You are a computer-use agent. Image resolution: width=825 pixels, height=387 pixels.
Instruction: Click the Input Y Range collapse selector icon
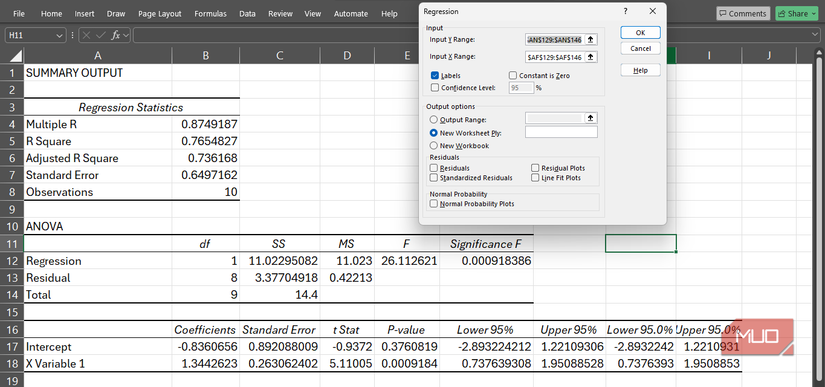click(x=591, y=39)
